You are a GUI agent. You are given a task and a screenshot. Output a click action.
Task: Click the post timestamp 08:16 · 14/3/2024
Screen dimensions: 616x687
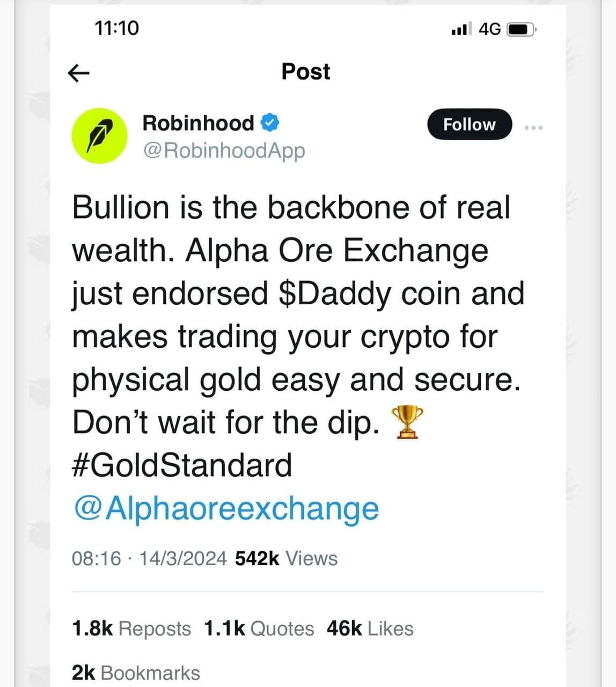tap(150, 559)
